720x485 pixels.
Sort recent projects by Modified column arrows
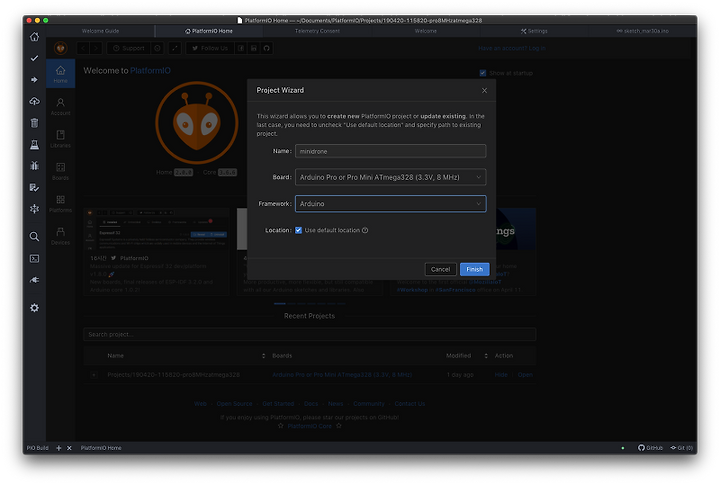[486, 356]
